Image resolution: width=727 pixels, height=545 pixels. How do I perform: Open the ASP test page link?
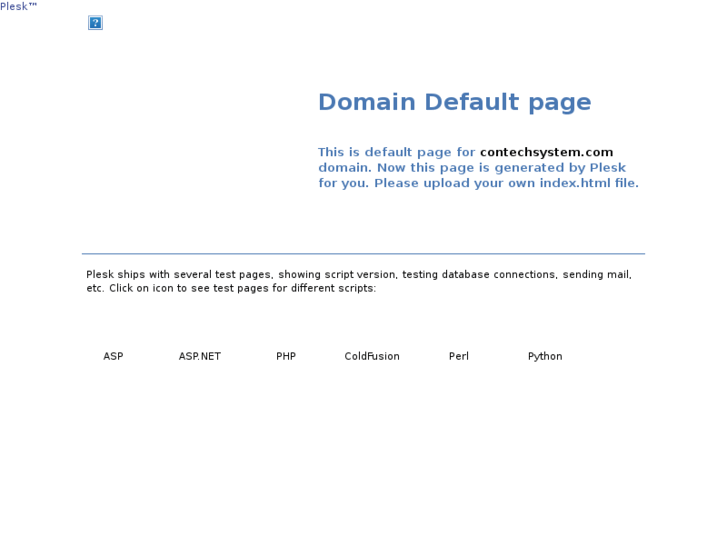click(113, 356)
